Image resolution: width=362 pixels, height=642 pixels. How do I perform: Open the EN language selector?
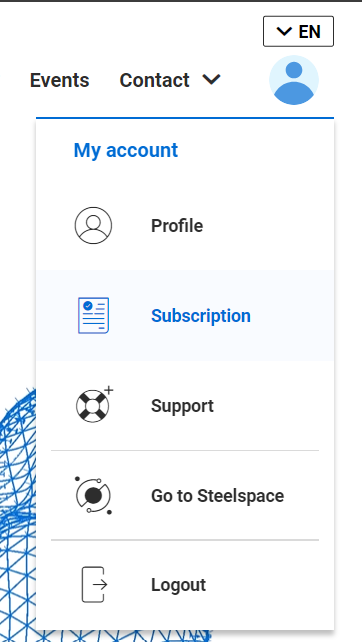[x=298, y=31]
